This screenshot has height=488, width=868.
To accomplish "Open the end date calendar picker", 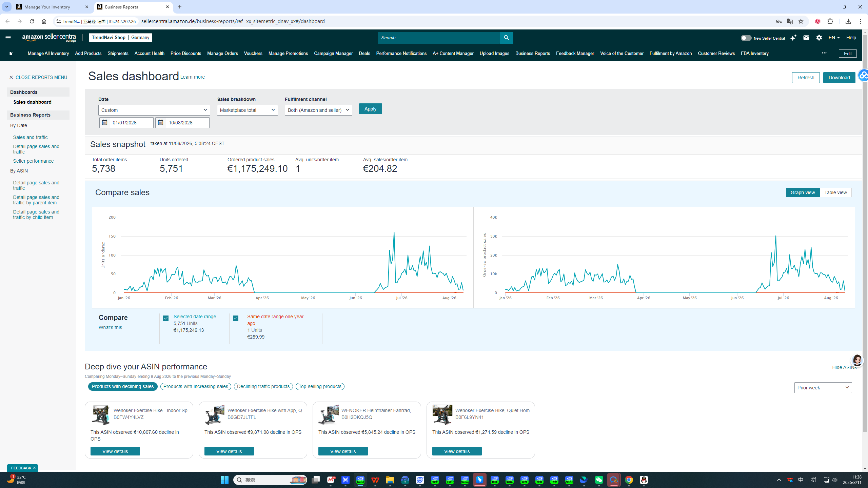I will tap(160, 123).
